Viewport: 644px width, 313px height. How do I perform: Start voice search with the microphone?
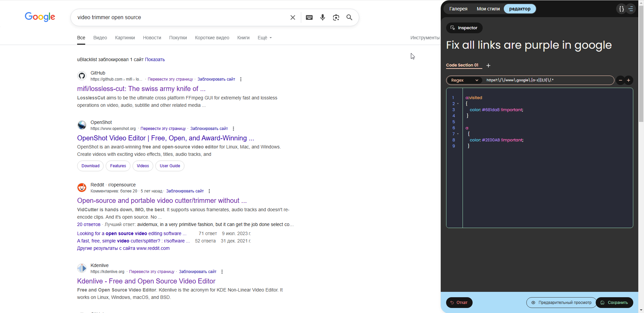coord(322,17)
